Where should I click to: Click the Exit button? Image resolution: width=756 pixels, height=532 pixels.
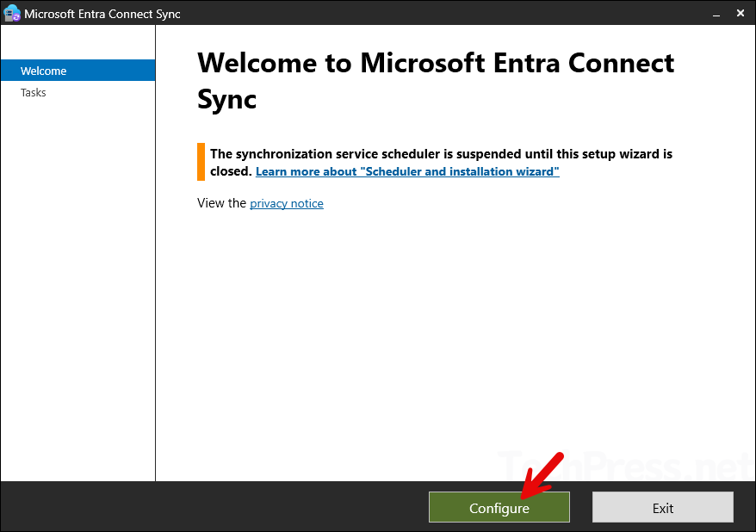(x=662, y=507)
